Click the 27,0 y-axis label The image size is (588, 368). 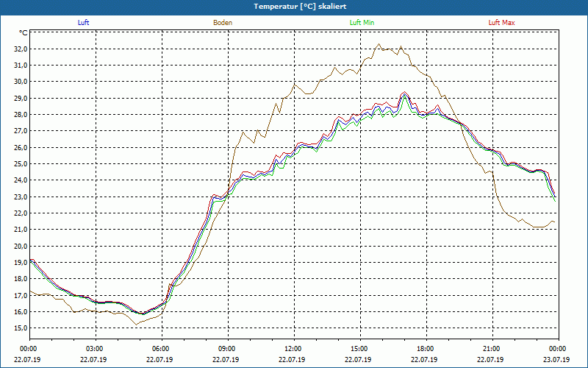click(x=21, y=131)
